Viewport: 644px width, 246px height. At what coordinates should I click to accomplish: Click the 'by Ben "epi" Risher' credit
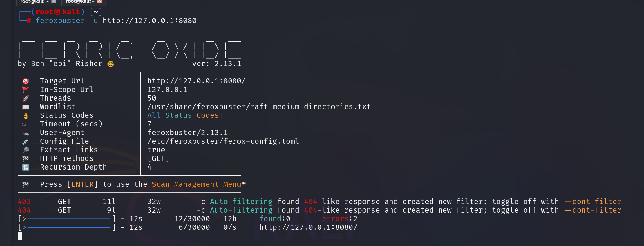click(x=60, y=64)
